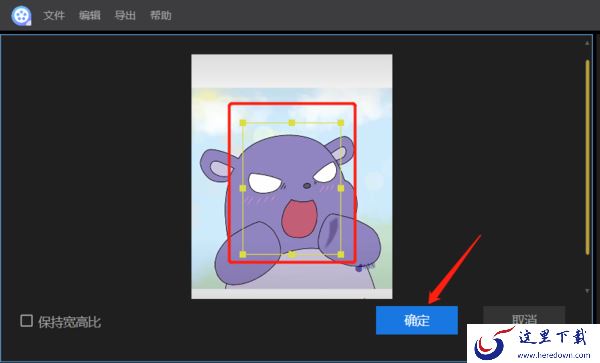The height and width of the screenshot is (363, 600).
Task: Open the 编辑 menu
Action: pos(90,15)
